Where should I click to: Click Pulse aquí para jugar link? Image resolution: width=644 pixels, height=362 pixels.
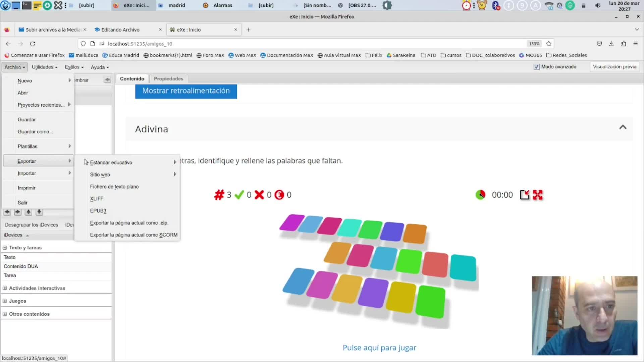click(x=379, y=348)
